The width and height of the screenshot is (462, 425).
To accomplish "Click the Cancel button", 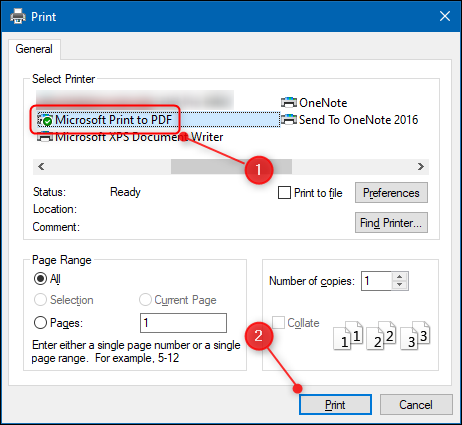I will 416,405.
